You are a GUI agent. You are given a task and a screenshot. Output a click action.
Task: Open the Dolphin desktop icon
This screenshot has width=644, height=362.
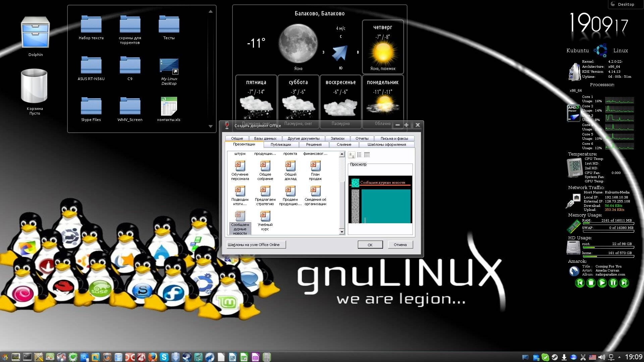[35, 37]
